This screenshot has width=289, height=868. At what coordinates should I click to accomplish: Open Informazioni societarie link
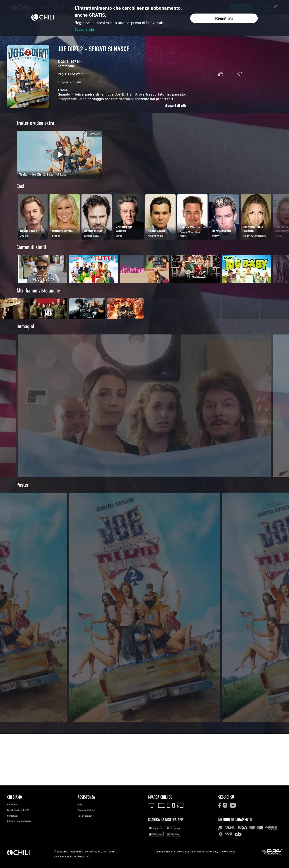click(x=19, y=821)
